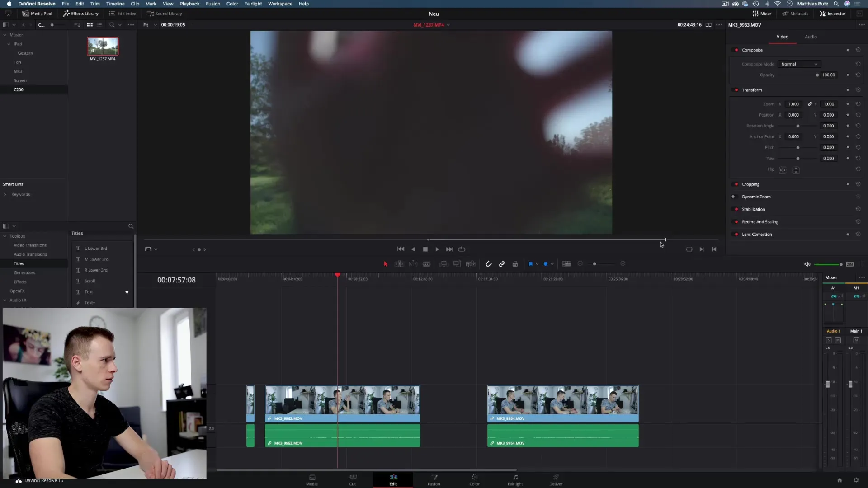Image resolution: width=868 pixels, height=488 pixels.
Task: Adjust the Rotation Angle slider
Action: tap(798, 126)
